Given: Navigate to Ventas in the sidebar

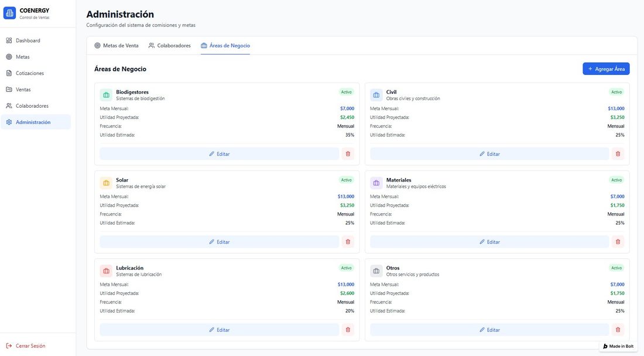Looking at the screenshot, I should [x=36, y=90].
